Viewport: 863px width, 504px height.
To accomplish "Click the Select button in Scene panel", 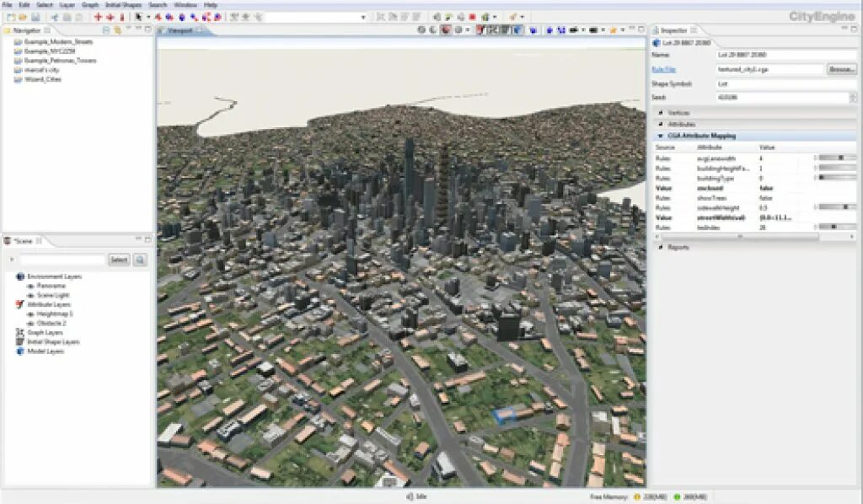I will [119, 260].
